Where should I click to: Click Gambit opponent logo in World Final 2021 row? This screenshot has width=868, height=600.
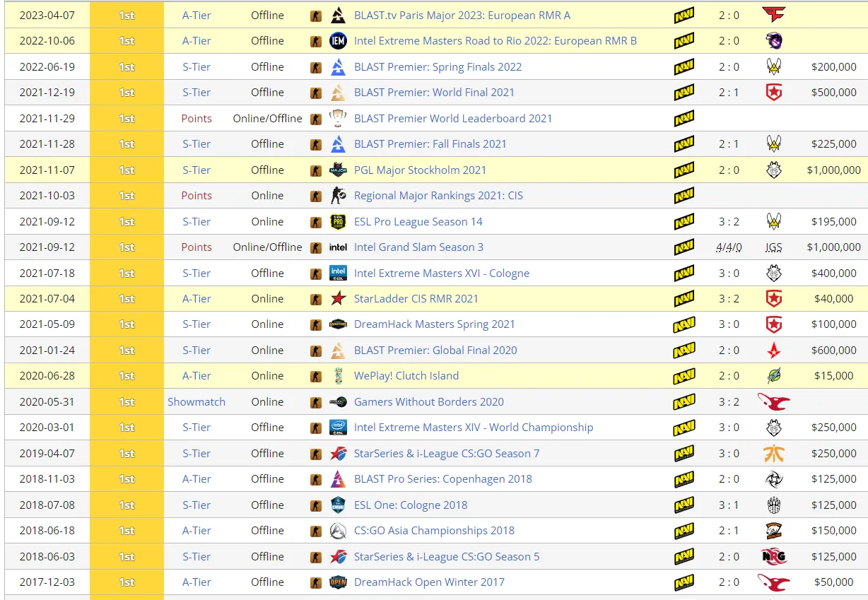click(x=774, y=93)
